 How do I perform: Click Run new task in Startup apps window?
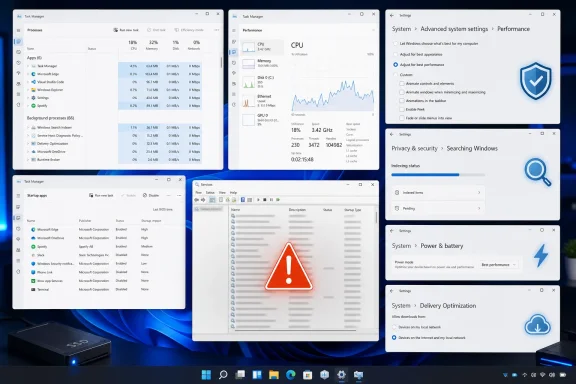pyautogui.click(x=101, y=195)
